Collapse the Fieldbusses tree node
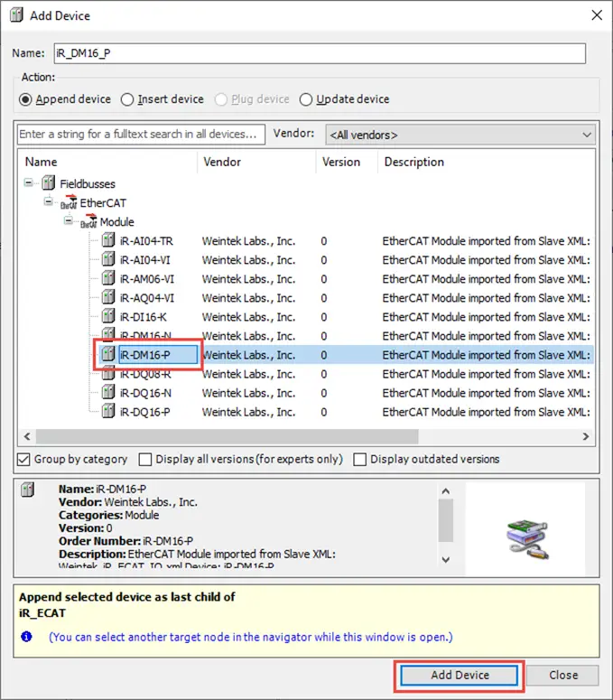This screenshot has height=700, width=613. (29, 182)
